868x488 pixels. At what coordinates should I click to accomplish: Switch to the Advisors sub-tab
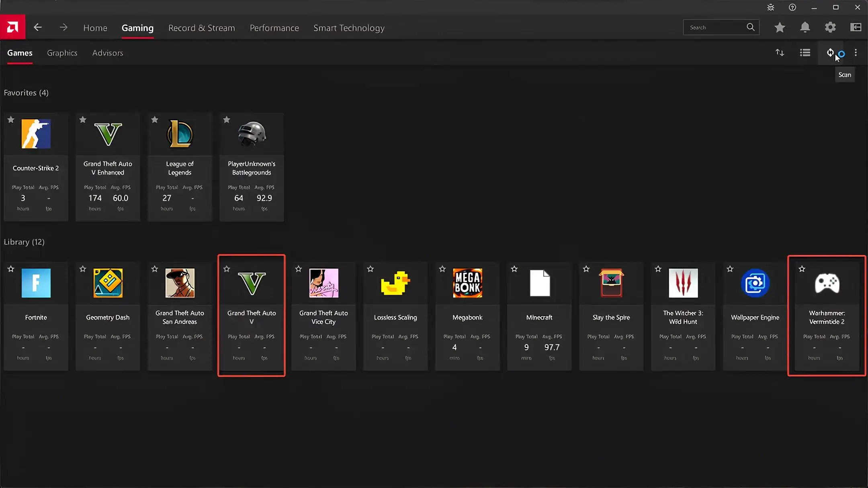point(108,53)
